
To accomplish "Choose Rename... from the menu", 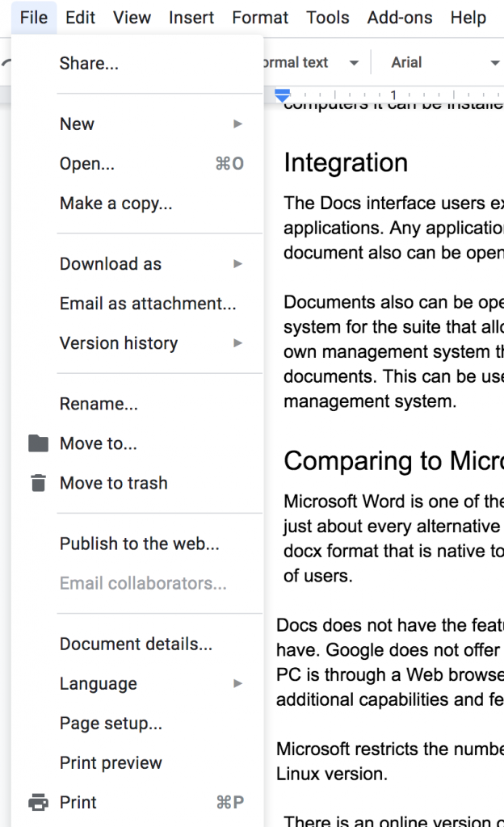I will 137,404.
